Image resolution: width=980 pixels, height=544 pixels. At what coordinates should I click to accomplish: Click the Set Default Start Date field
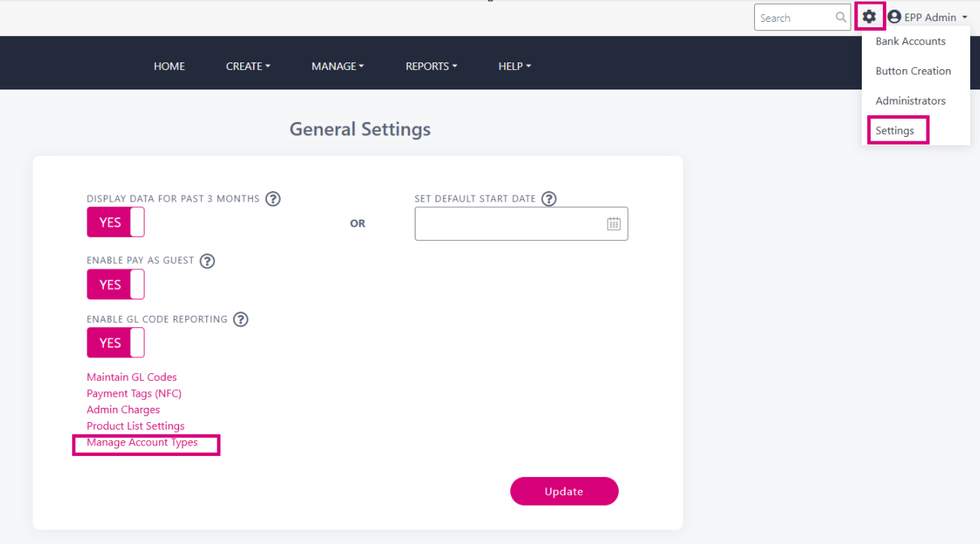(521, 223)
